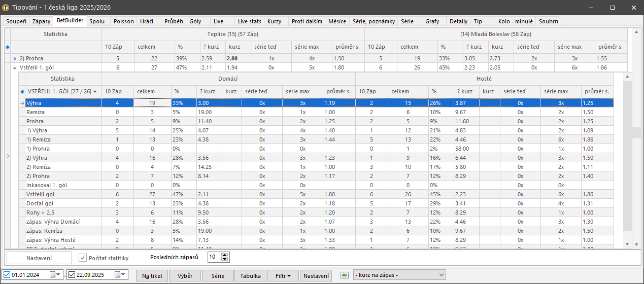The width and height of the screenshot is (644, 284).
Task: Click the green arrow icon beside the kurz dropdown
Action: click(x=345, y=275)
